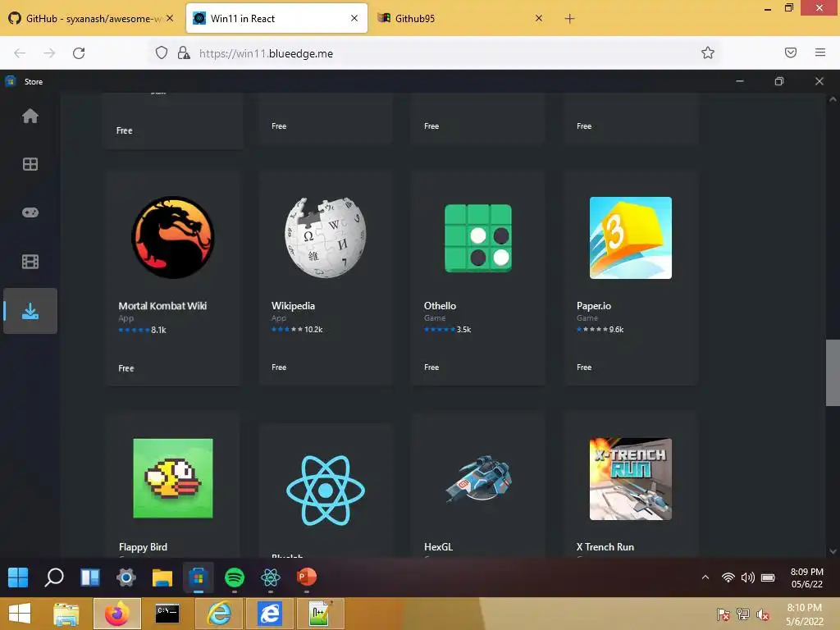Viewport: 840px width, 630px height.
Task: Click the Store window scrollbar thumb
Action: [x=833, y=373]
